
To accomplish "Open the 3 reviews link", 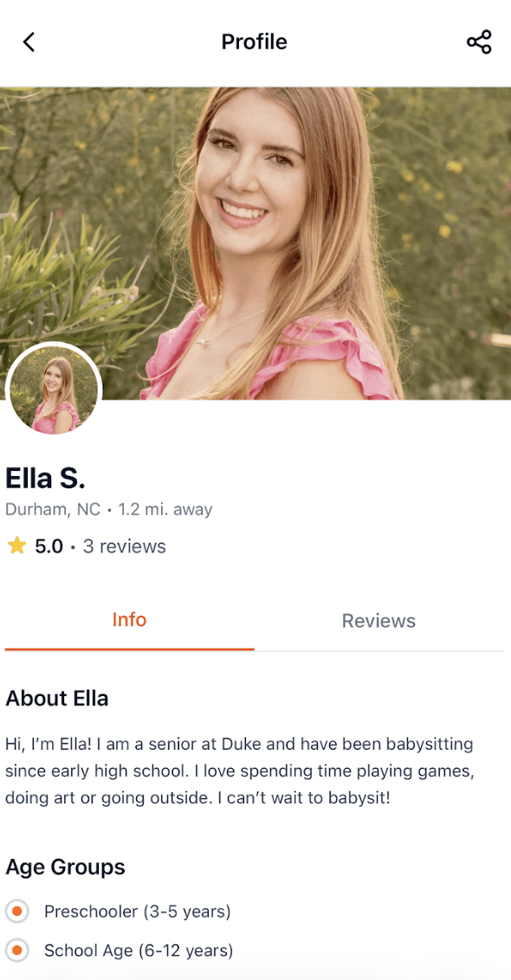I will click(125, 546).
